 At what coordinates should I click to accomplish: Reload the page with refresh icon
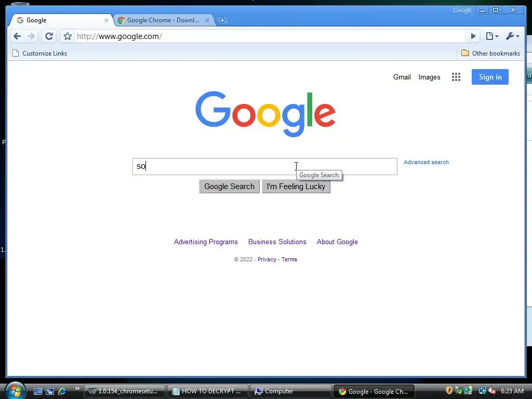[49, 36]
